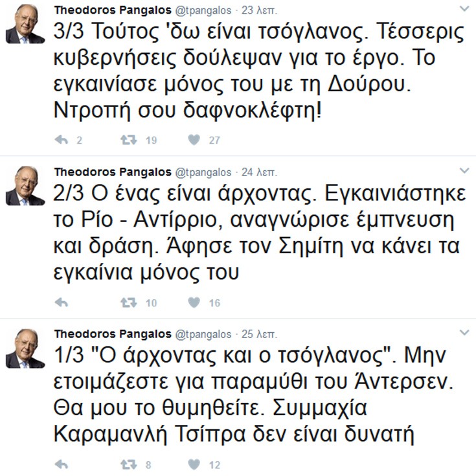Retweet the 1/3 tweet with 8 retweets
The image size is (476, 476).
click(x=129, y=464)
